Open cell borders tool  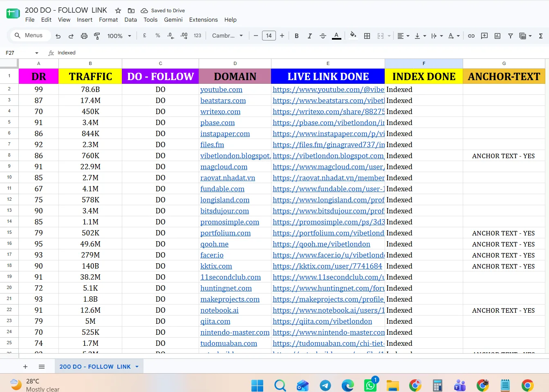(367, 36)
